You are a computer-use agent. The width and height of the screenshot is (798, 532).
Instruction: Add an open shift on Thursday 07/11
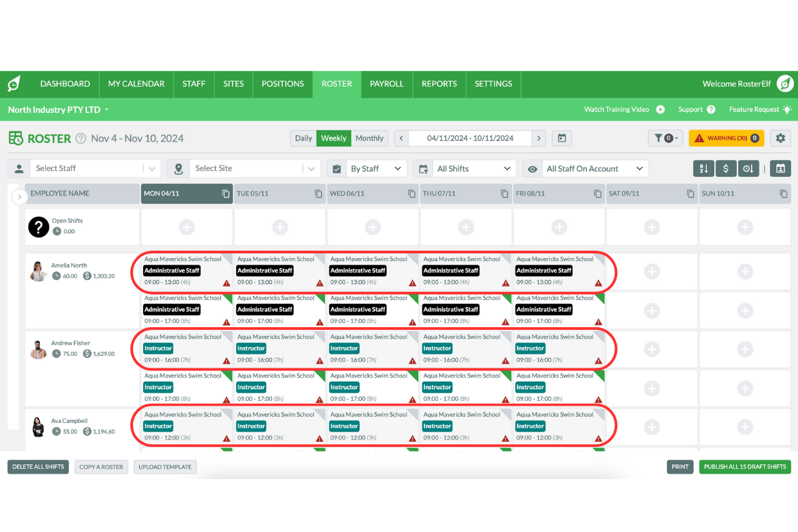click(x=466, y=227)
